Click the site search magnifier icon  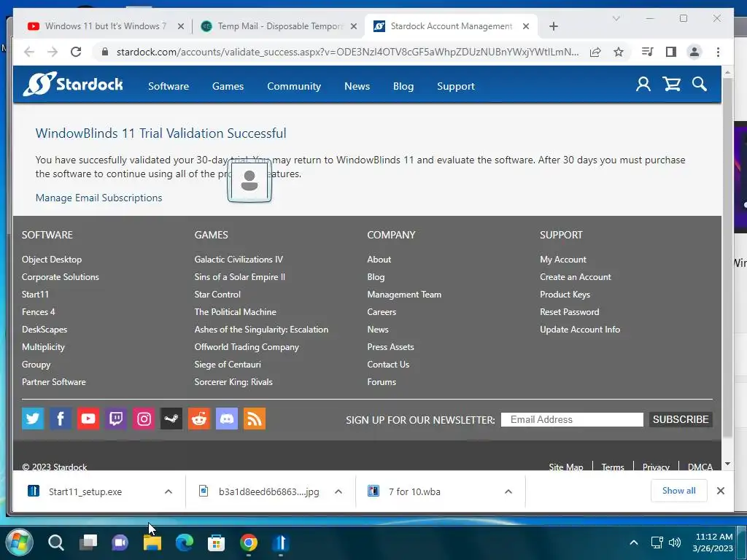pos(700,85)
